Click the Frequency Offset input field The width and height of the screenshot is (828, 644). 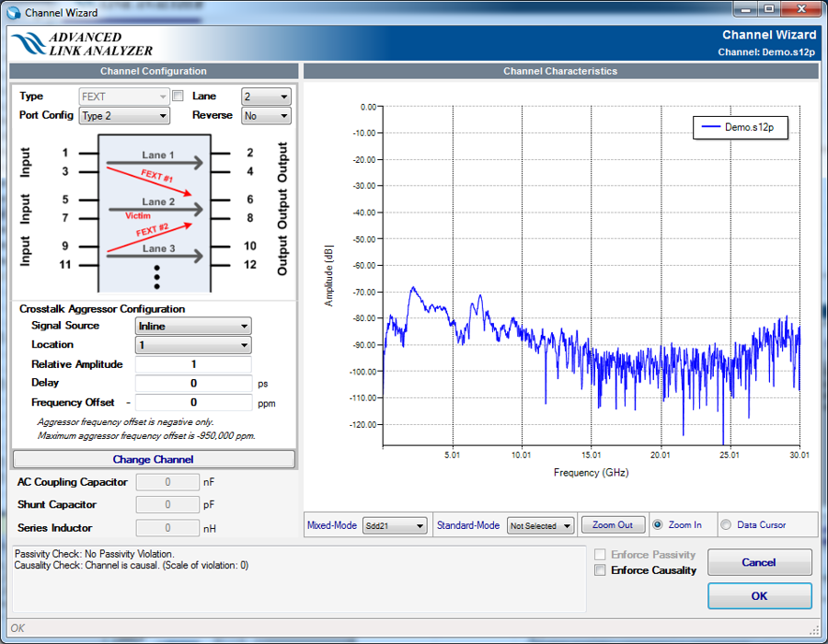[x=193, y=402]
